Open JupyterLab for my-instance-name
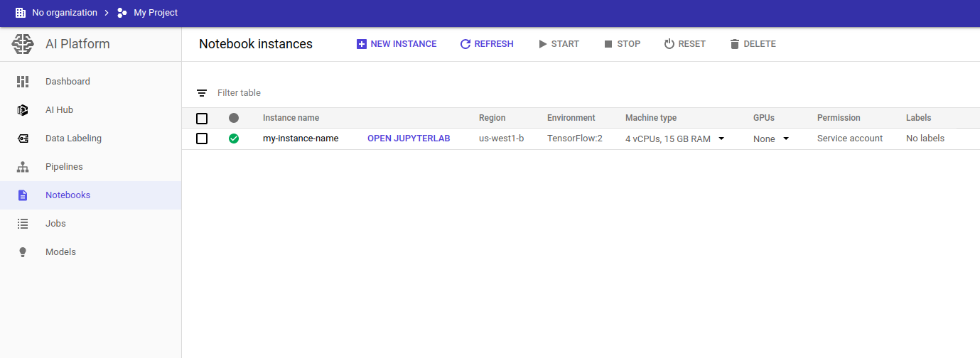This screenshot has width=980, height=358. pyautogui.click(x=409, y=139)
